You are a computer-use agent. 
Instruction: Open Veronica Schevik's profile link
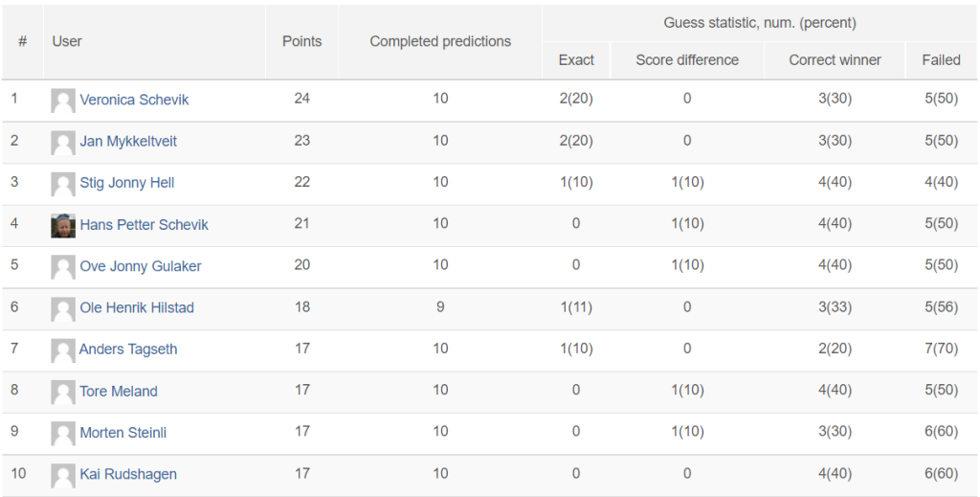tap(134, 100)
